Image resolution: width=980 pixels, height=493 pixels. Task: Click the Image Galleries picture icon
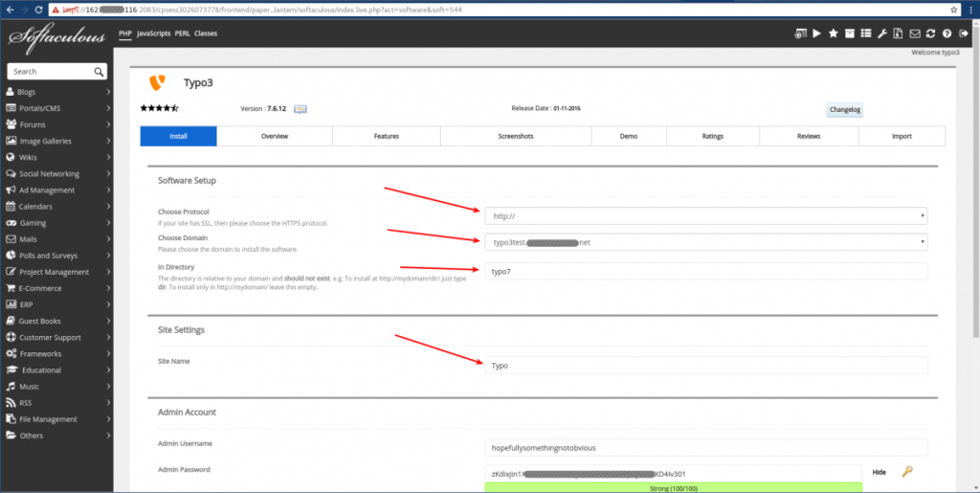coord(11,142)
